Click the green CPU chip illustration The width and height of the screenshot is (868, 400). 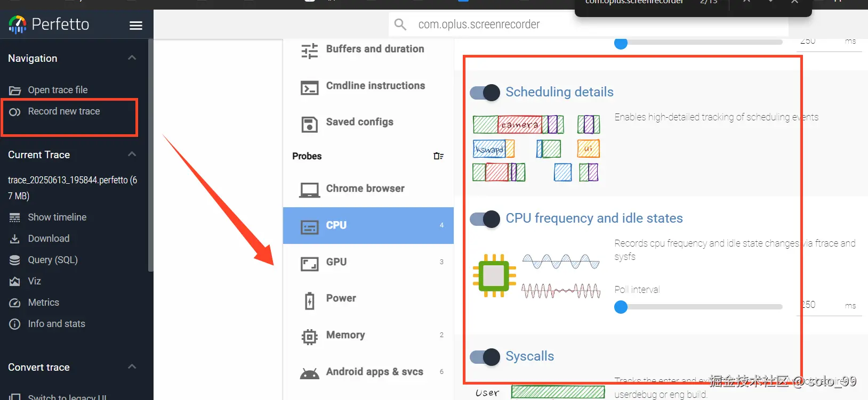[x=494, y=275]
